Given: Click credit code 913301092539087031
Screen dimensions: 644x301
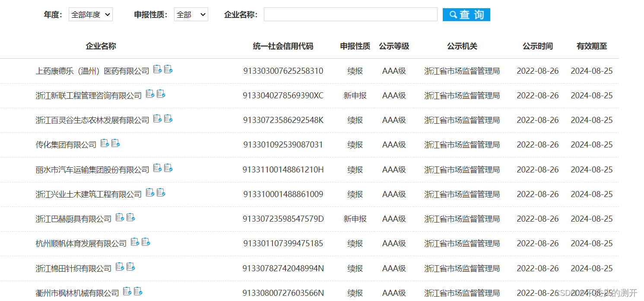Looking at the screenshot, I should tap(283, 145).
